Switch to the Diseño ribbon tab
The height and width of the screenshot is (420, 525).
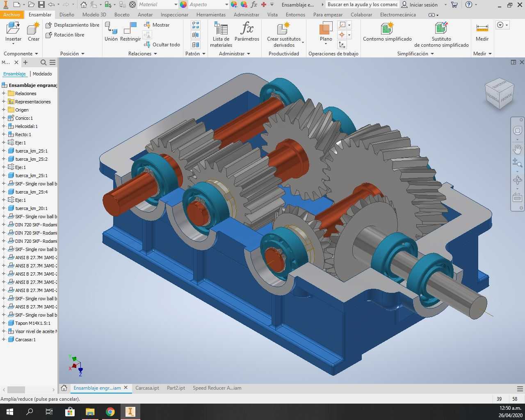pyautogui.click(x=67, y=14)
